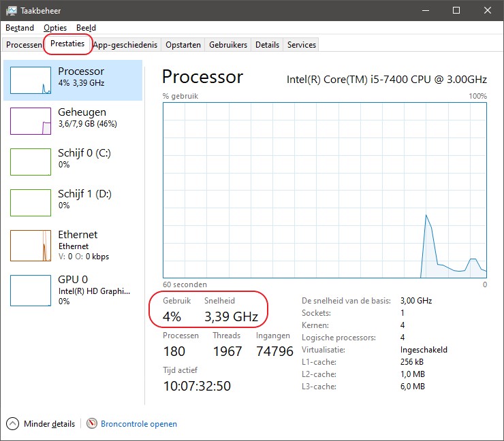Select the Processor mini graph thumbnail
The image size is (504, 441).
tap(31, 80)
